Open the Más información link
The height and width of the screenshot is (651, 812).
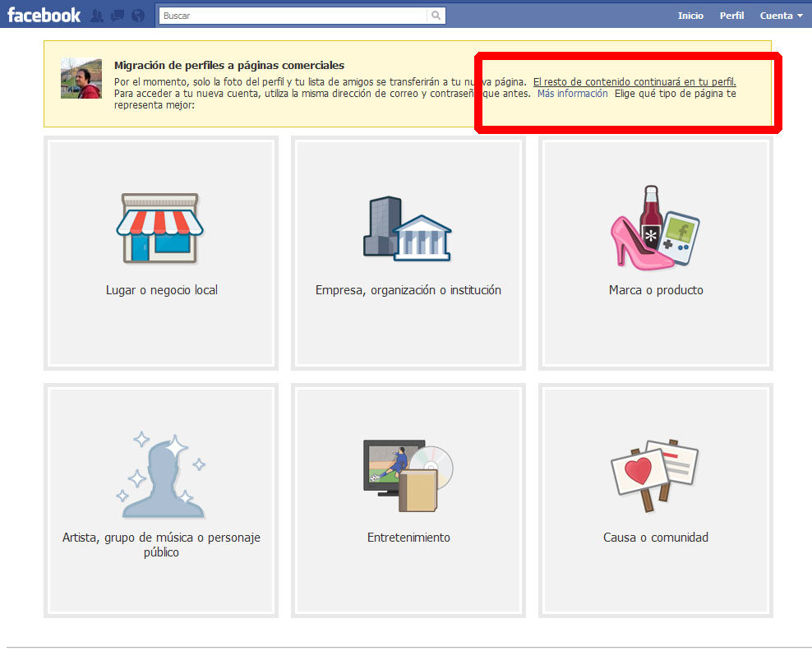[x=572, y=94]
